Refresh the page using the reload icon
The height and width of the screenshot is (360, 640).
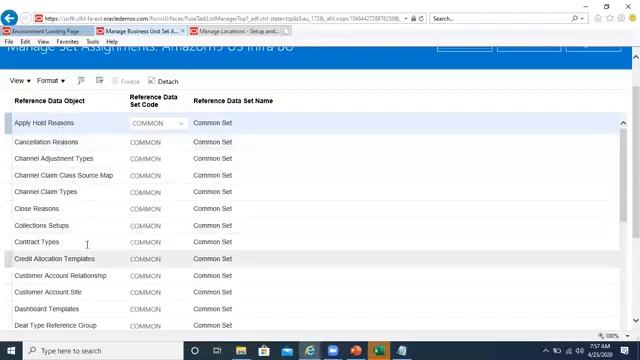421,18
